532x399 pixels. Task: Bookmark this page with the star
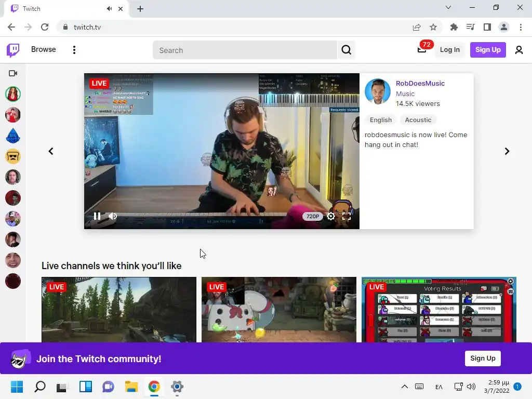(x=433, y=27)
